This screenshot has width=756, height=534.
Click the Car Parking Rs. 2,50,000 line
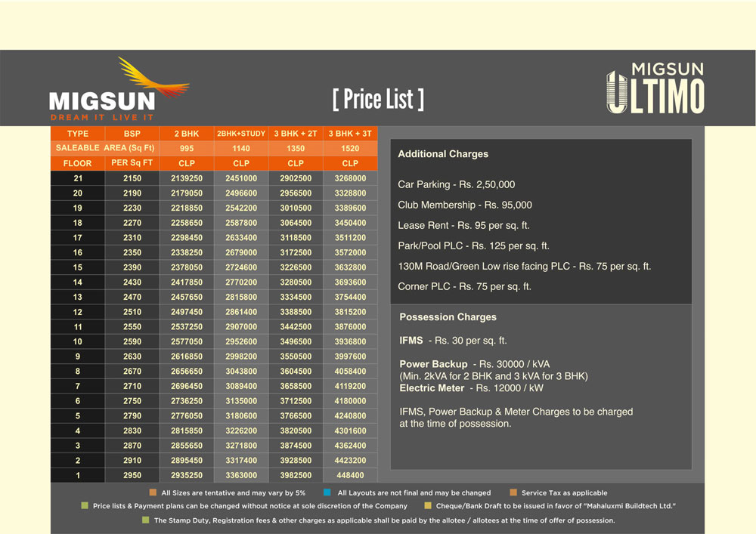(x=457, y=184)
